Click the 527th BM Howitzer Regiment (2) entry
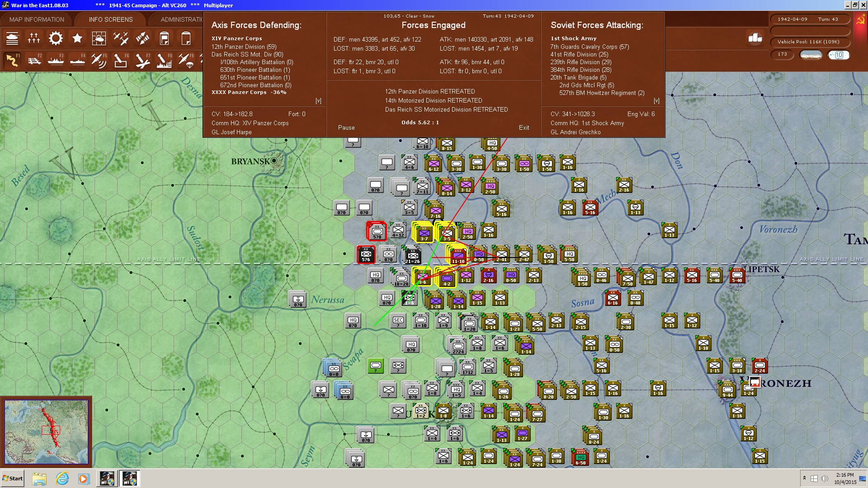Viewport: 868px width, 488px height. click(602, 93)
